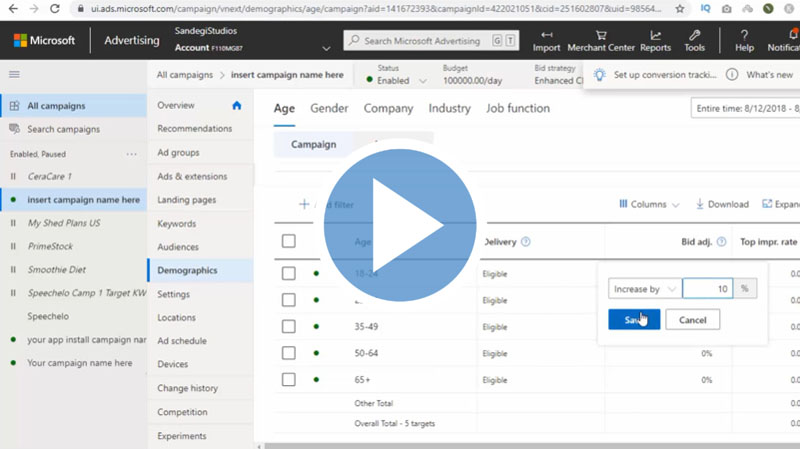Screen dimensions: 800x449
Task: Click All campaigns breadcrumb link
Action: tap(185, 75)
